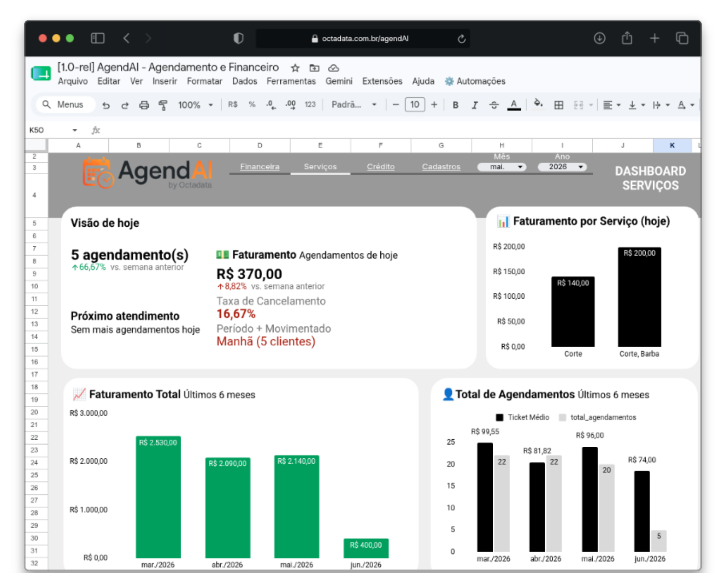The image size is (724, 588).
Task: Open the text rotation dropdown
Action: (686, 105)
